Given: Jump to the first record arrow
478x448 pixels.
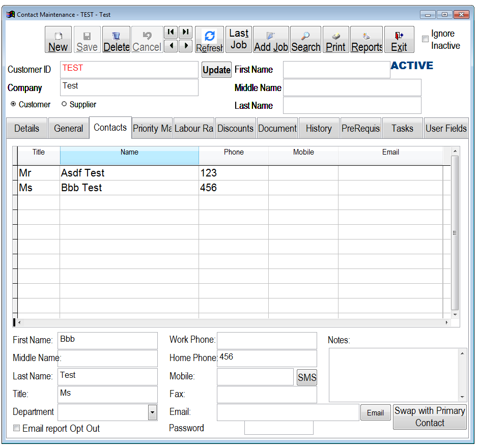Looking at the screenshot, I should [x=171, y=32].
